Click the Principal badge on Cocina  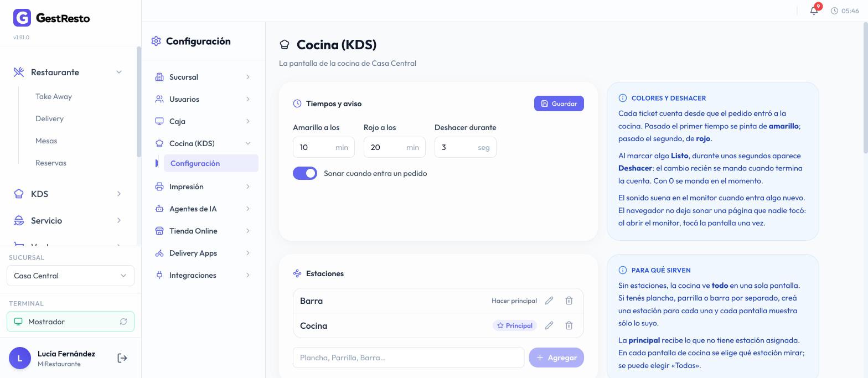pos(515,325)
